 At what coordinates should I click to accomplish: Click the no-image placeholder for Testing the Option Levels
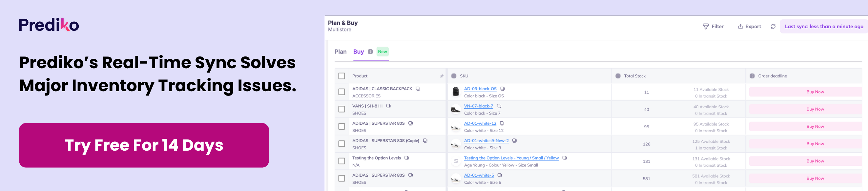(456, 161)
